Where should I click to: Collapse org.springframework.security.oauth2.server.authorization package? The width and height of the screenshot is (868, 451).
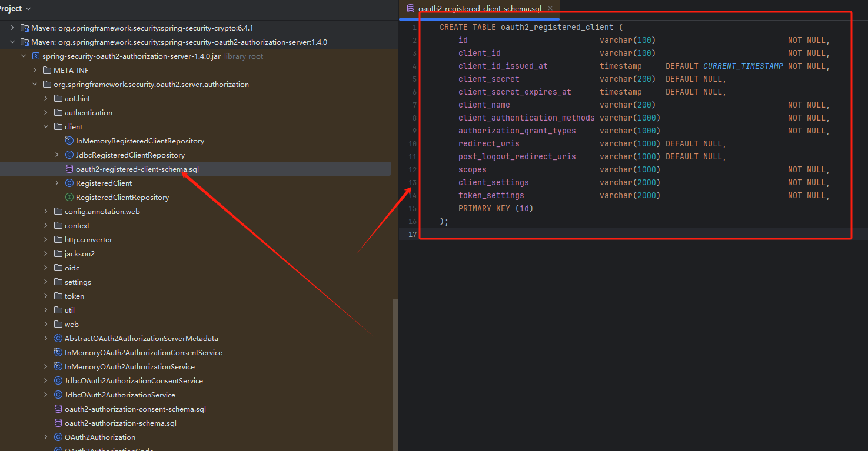[35, 84]
